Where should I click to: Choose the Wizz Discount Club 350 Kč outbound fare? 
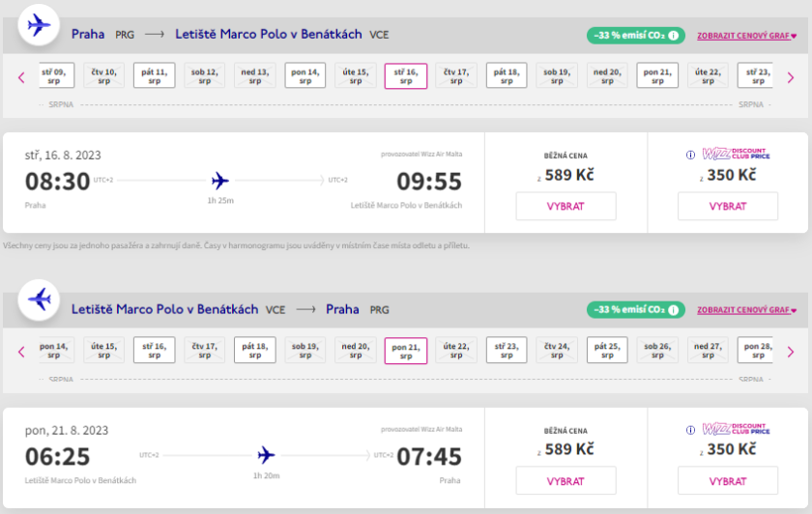pyautogui.click(x=727, y=206)
